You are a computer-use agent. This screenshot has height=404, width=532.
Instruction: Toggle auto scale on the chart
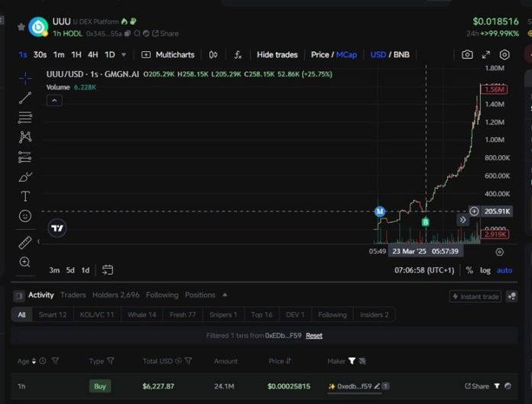(x=504, y=270)
